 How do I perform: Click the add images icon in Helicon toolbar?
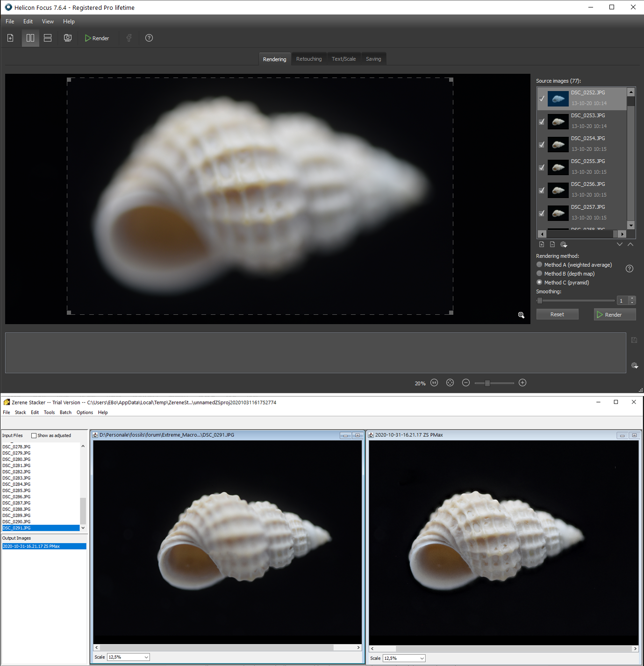(10, 38)
